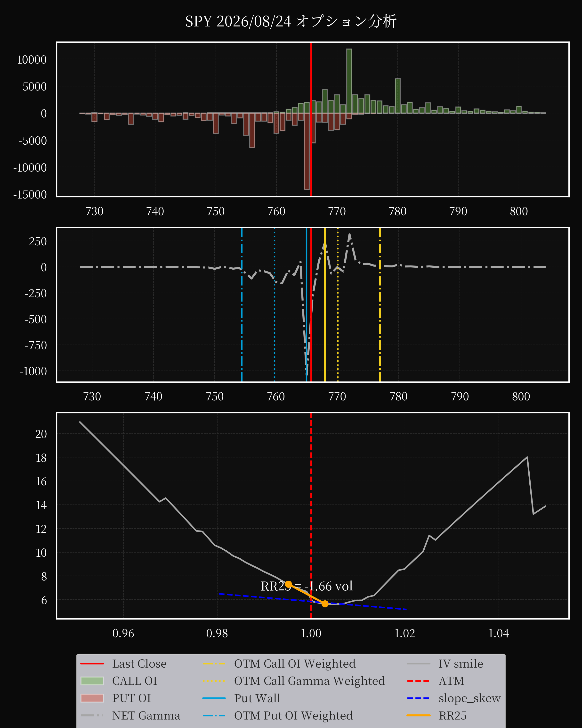Screen dimensions: 582x728
Task: Click the 'NET Gamma' legend label
Action: point(146,716)
